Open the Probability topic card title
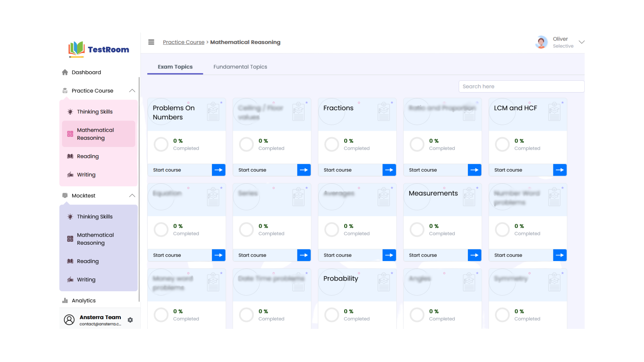Screen dimensions: 644x362 (x=340, y=279)
